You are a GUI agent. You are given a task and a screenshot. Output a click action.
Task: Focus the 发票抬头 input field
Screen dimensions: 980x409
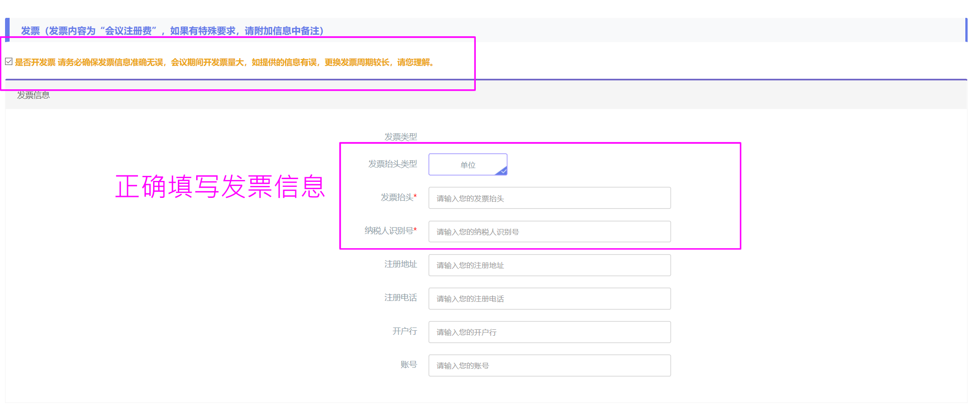(x=549, y=198)
